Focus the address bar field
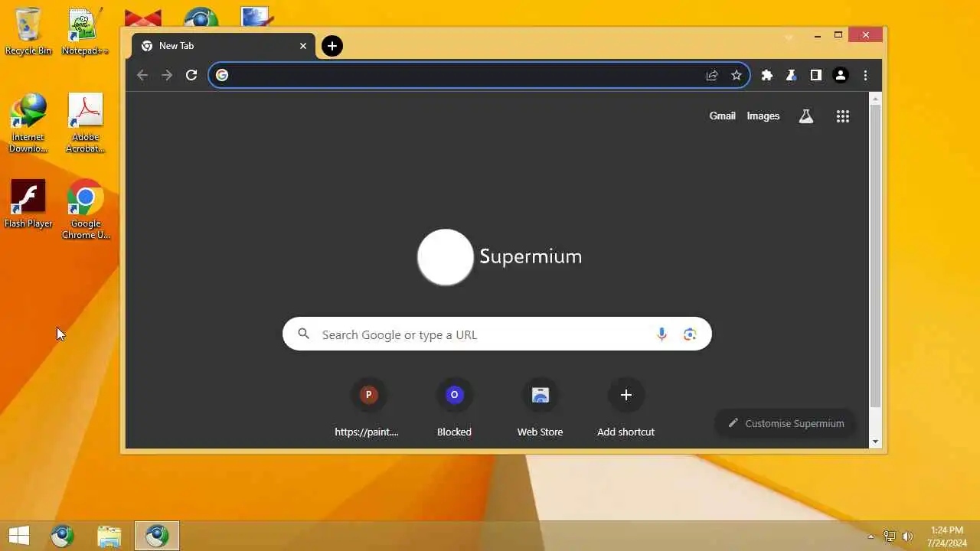The height and width of the screenshot is (551, 980). point(479,75)
